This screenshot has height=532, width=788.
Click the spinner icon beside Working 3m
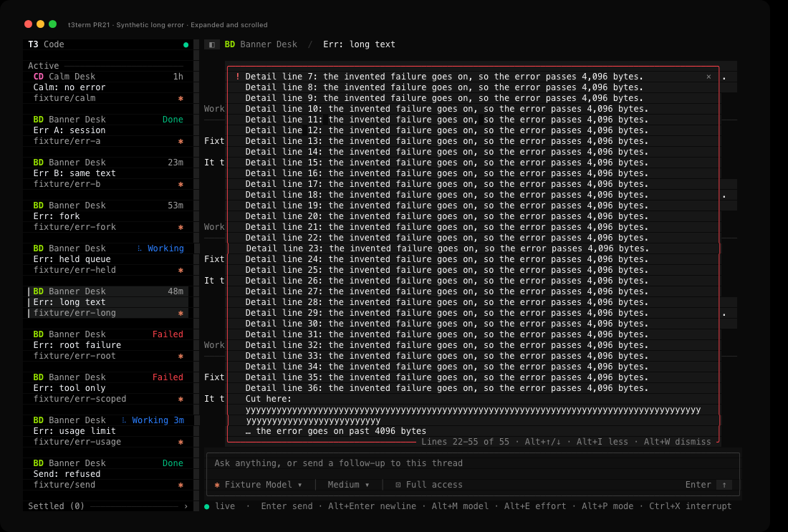pos(124,420)
